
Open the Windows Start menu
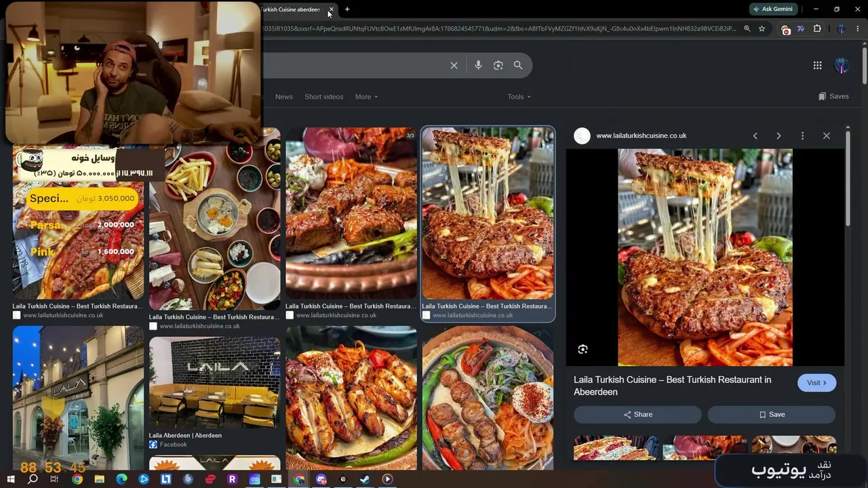click(x=11, y=479)
